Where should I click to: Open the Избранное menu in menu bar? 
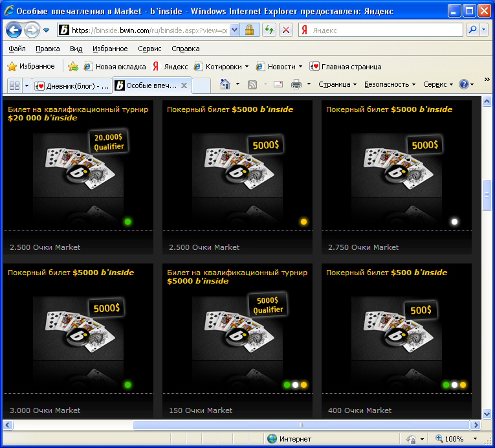(x=110, y=49)
